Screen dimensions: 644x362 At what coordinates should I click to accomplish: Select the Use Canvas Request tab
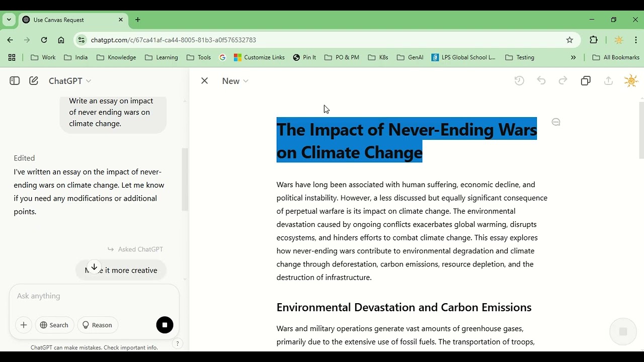point(73,20)
